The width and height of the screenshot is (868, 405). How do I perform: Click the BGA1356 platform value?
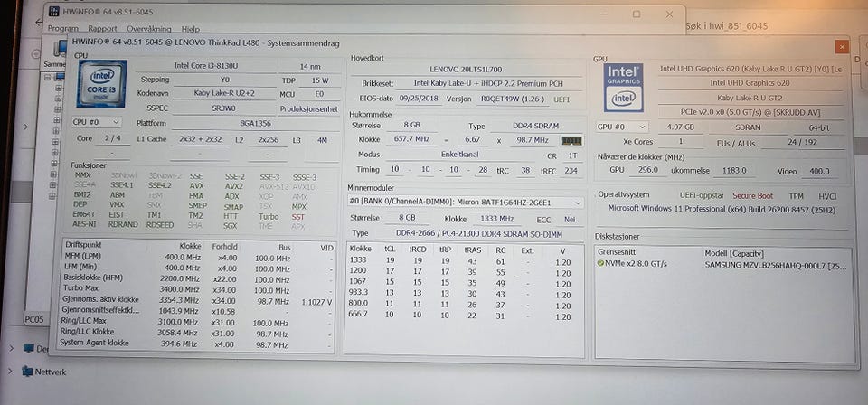coord(255,124)
